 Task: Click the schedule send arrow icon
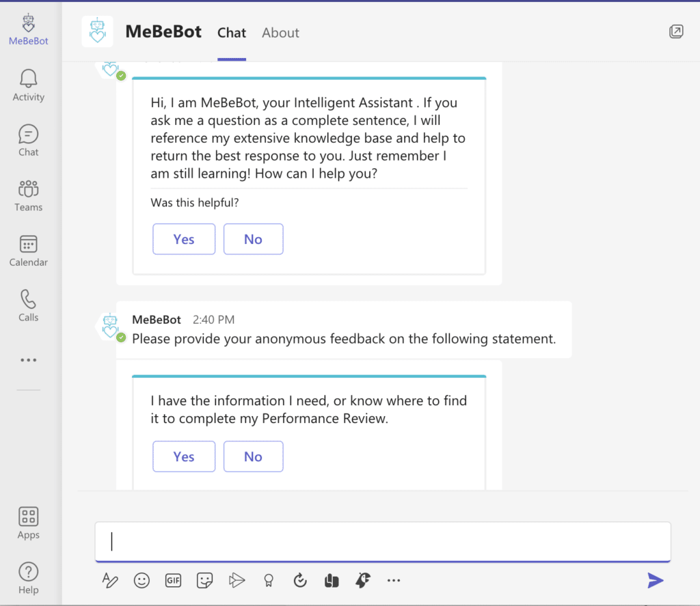pos(237,581)
